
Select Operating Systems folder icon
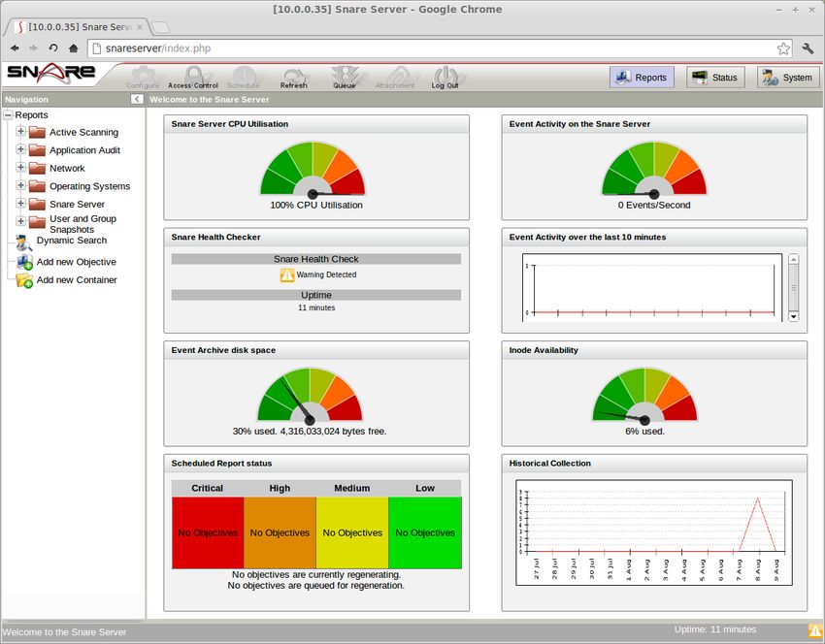click(37, 185)
